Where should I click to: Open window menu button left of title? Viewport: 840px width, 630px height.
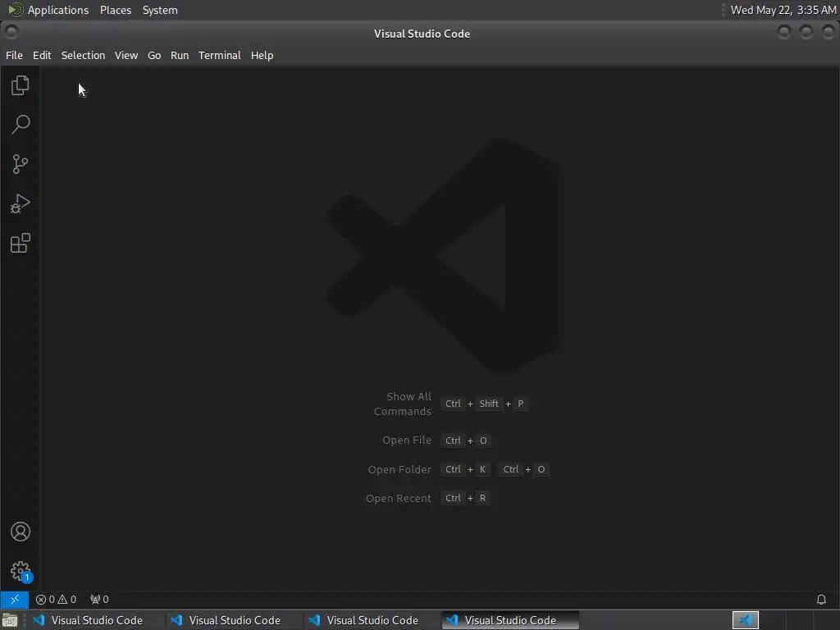[11, 32]
